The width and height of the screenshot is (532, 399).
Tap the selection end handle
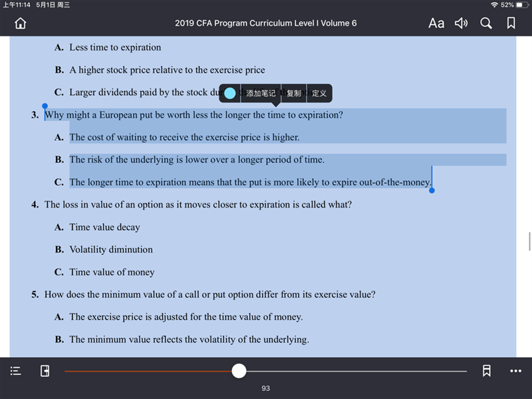click(x=432, y=191)
